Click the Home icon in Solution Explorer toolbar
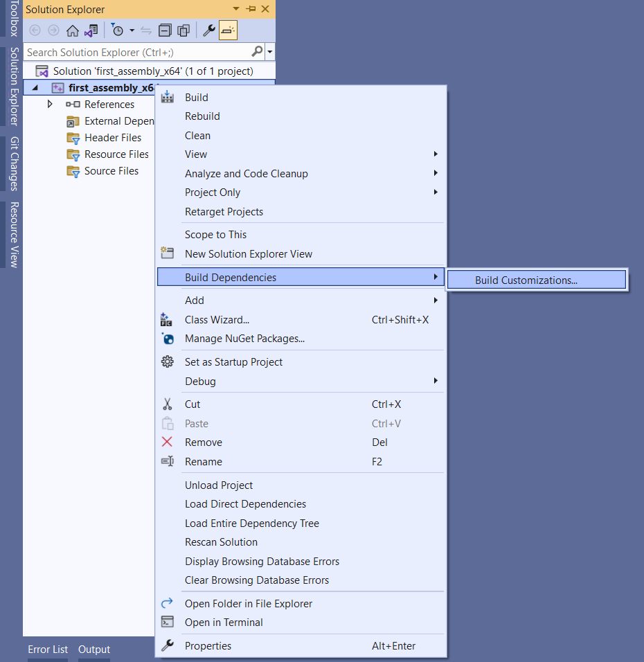 73,30
